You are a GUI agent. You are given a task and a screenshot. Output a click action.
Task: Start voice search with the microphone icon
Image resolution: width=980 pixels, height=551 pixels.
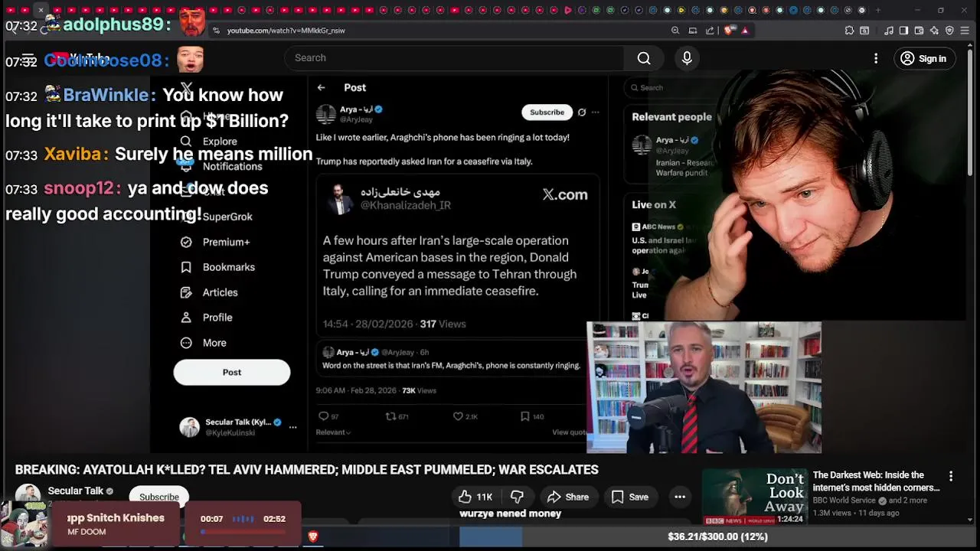click(687, 58)
